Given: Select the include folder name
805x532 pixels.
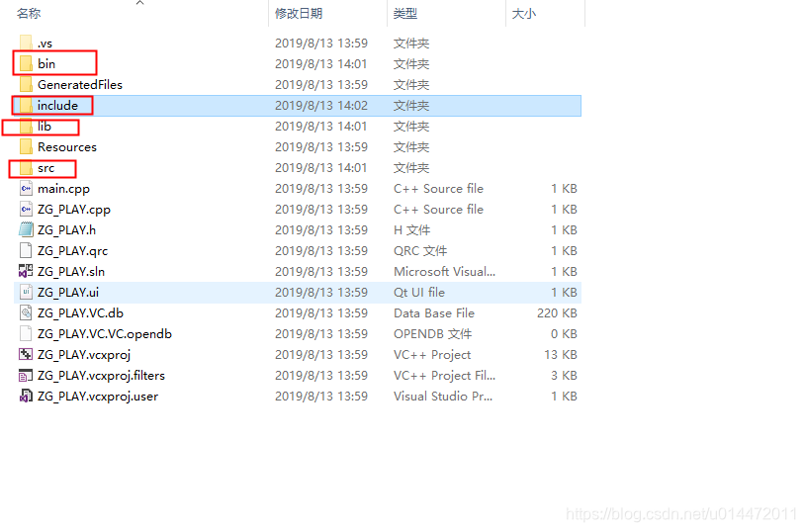Looking at the screenshot, I should point(57,105).
